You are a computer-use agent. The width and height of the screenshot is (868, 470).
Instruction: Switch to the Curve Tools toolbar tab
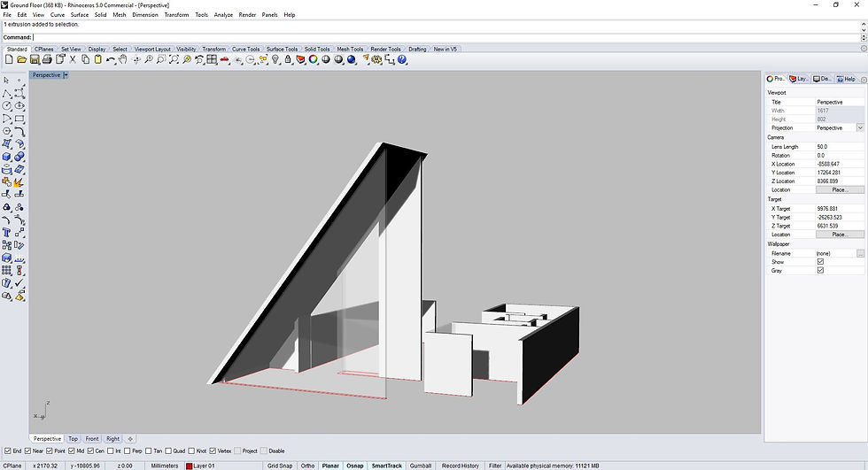(246, 50)
